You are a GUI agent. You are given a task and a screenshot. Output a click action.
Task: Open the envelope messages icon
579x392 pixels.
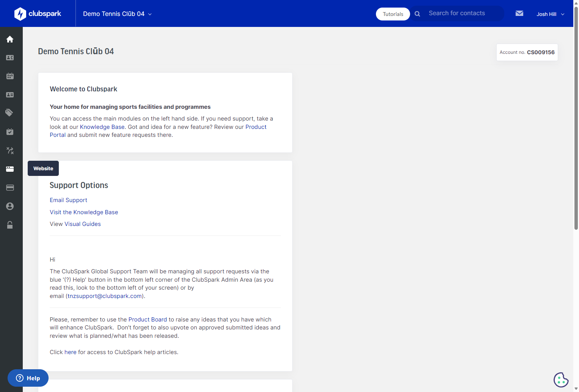[519, 14]
